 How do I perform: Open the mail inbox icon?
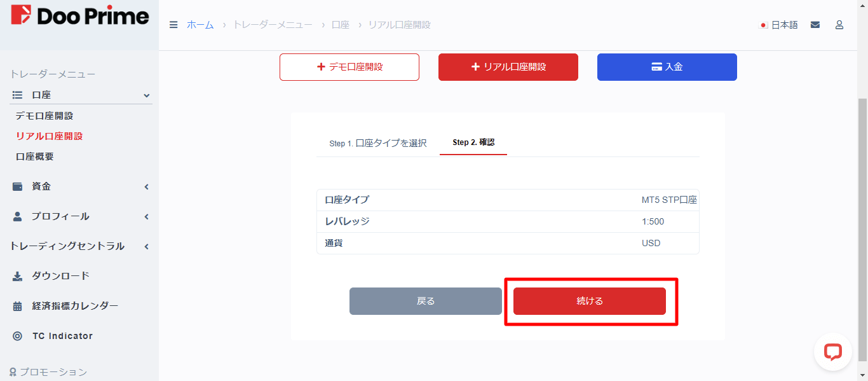(x=815, y=24)
